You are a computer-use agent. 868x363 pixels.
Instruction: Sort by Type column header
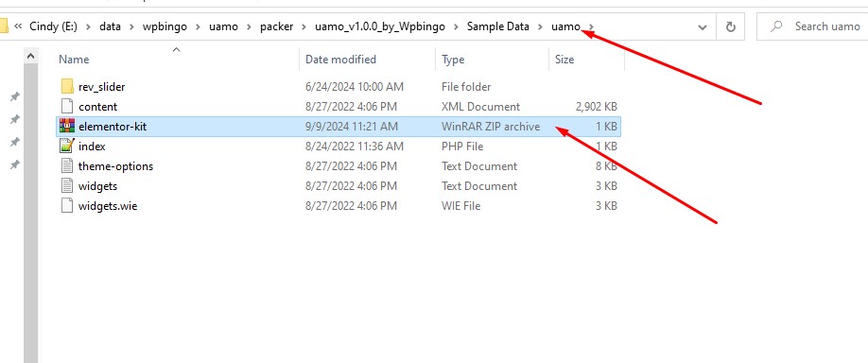(x=492, y=60)
